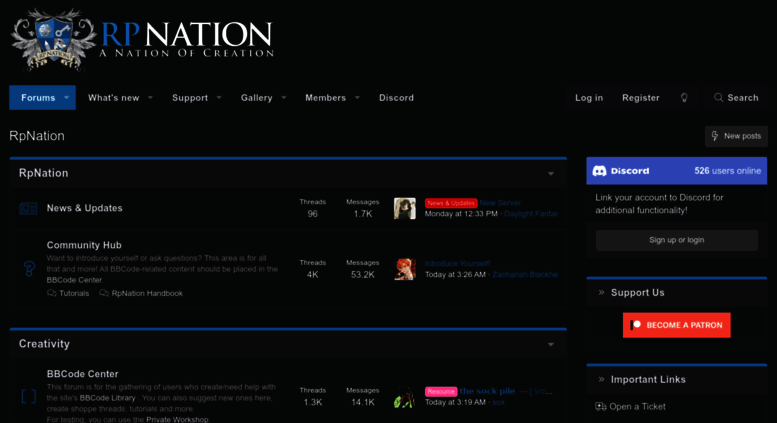Screen dimensions: 777x423
Task: Open the BBCode Center forum
Action: [x=82, y=374]
